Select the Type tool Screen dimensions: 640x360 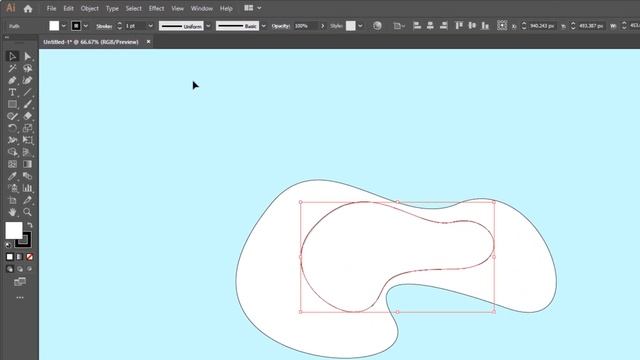(12, 92)
